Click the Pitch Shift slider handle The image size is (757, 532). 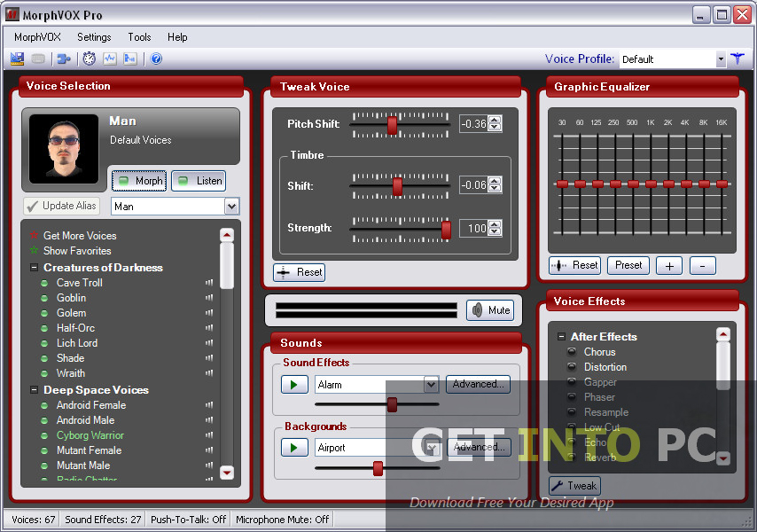392,126
